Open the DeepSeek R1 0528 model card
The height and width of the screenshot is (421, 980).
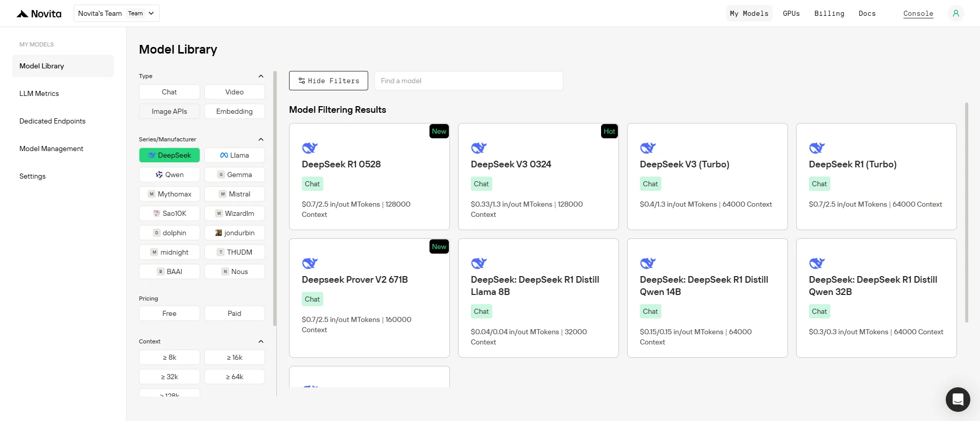tap(369, 177)
